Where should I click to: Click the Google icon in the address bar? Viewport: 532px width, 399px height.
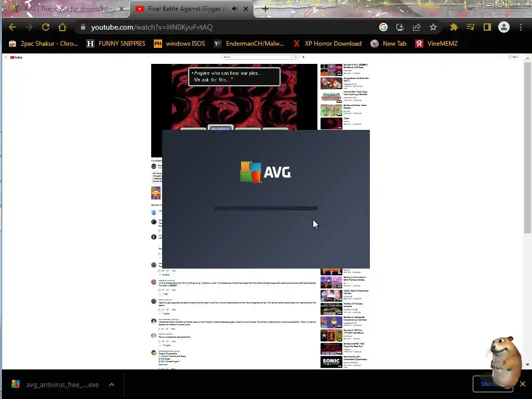tap(383, 27)
